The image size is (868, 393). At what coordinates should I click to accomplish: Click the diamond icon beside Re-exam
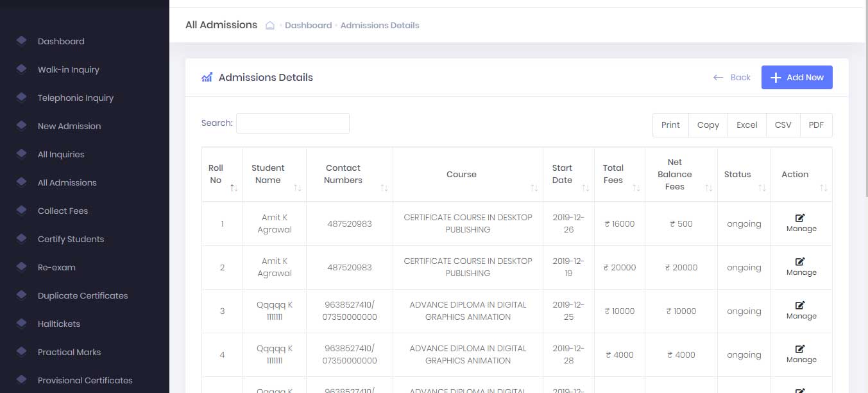pos(21,267)
